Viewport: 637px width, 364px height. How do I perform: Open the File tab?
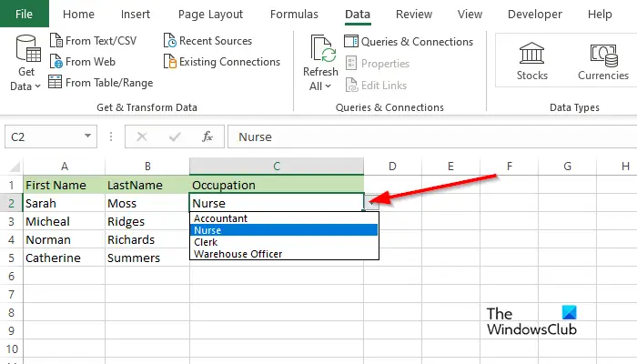pyautogui.click(x=24, y=14)
